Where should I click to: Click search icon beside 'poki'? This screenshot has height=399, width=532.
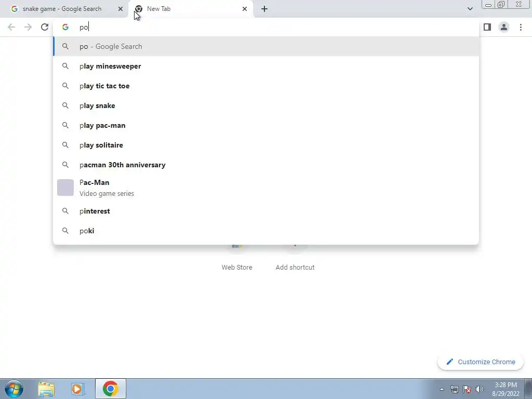(65, 231)
